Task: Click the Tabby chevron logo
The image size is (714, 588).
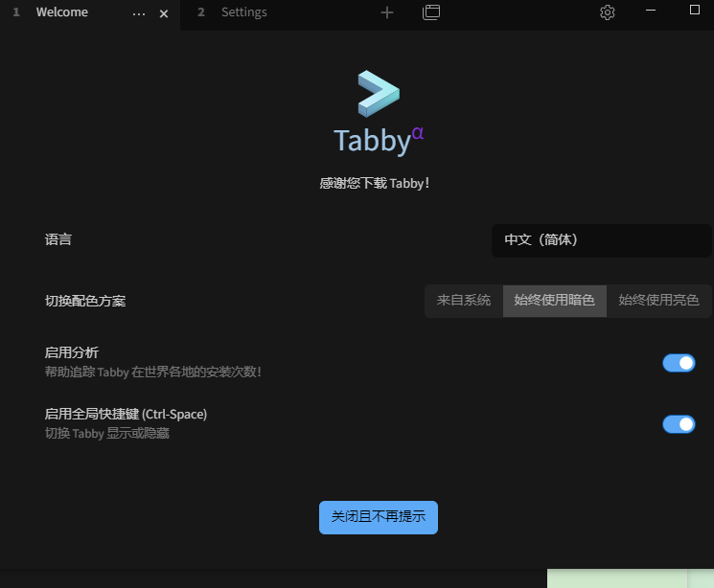Action: [379, 93]
